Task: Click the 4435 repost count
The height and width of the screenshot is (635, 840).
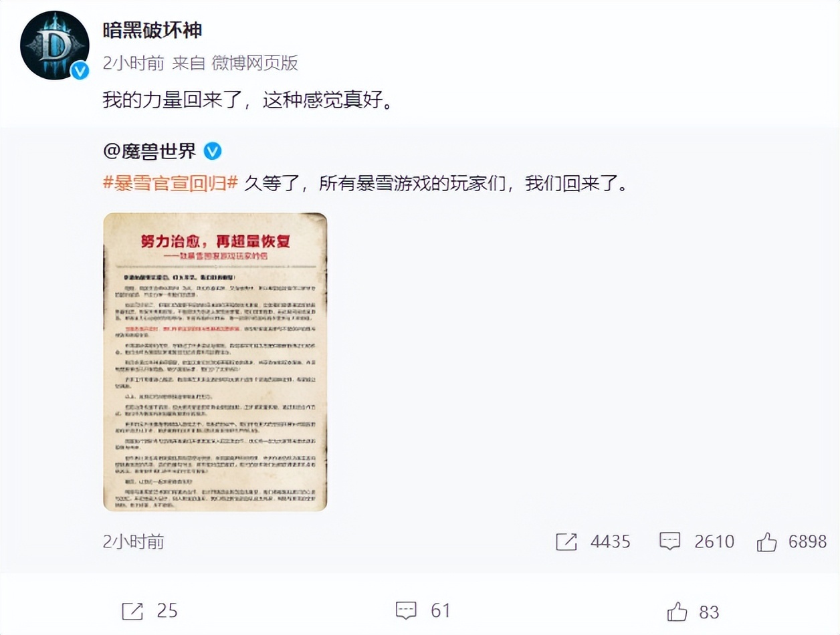Action: 611,541
